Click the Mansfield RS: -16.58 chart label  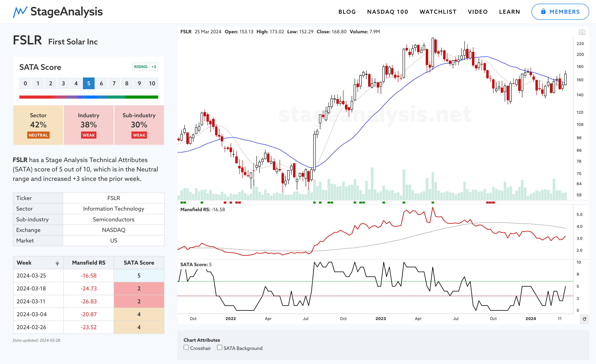tap(202, 210)
